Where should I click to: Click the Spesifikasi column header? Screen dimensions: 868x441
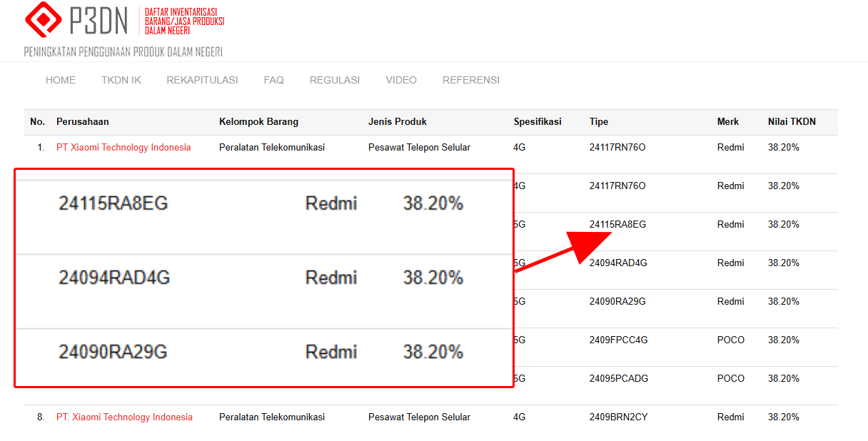pyautogui.click(x=539, y=121)
